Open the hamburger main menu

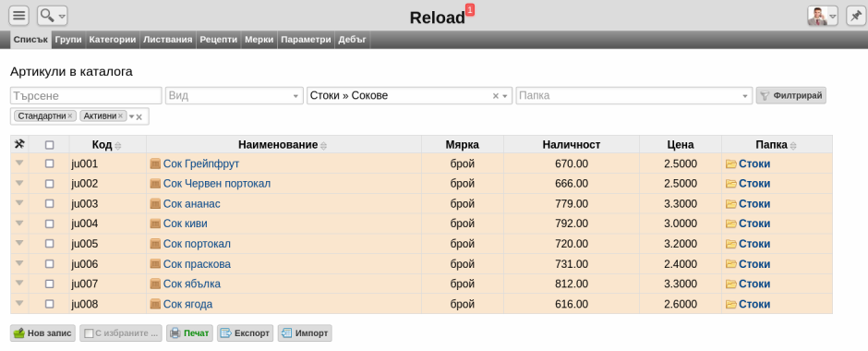pyautogui.click(x=18, y=16)
